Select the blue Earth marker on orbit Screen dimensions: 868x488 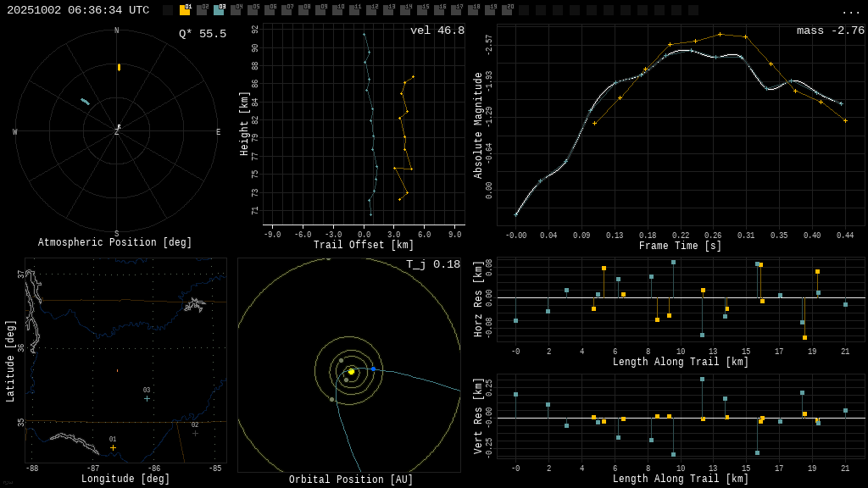coord(373,369)
